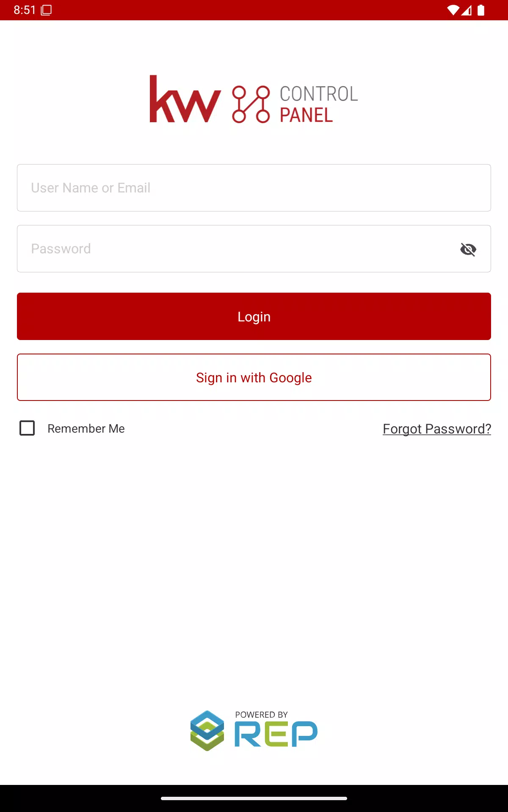Choose Sign in with Google

coord(254,377)
